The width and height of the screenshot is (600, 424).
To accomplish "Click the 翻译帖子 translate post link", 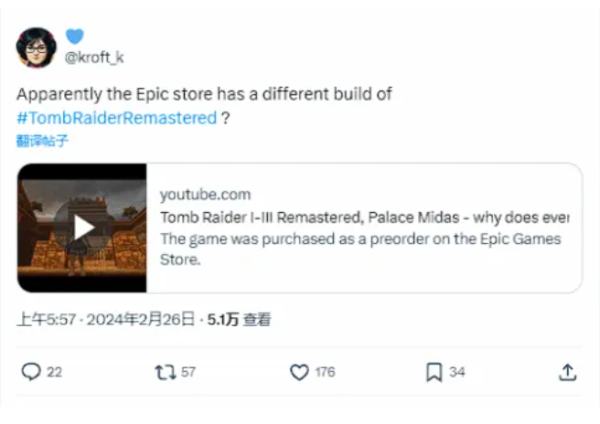I will pyautogui.click(x=43, y=141).
